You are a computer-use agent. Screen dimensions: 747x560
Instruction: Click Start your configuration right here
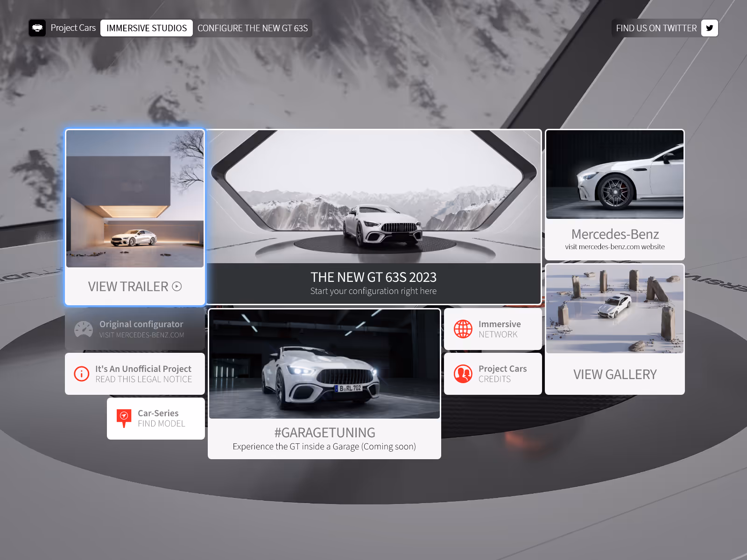pyautogui.click(x=373, y=291)
